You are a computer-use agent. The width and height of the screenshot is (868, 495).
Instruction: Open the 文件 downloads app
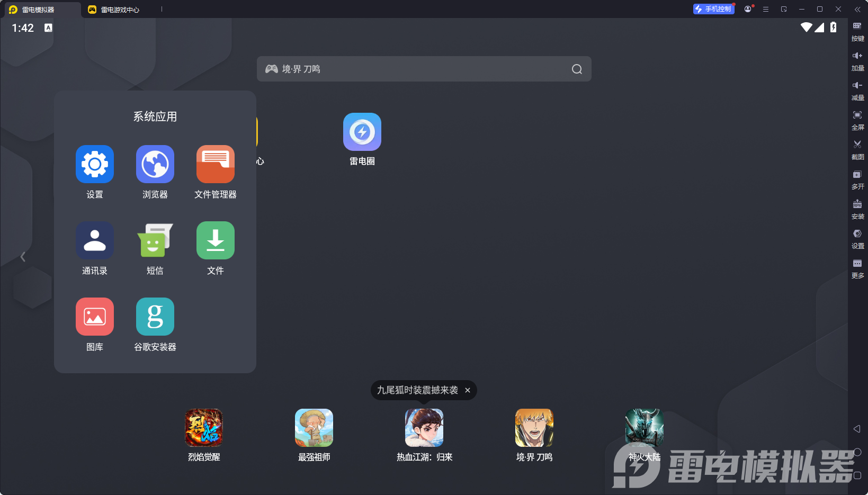(x=216, y=240)
